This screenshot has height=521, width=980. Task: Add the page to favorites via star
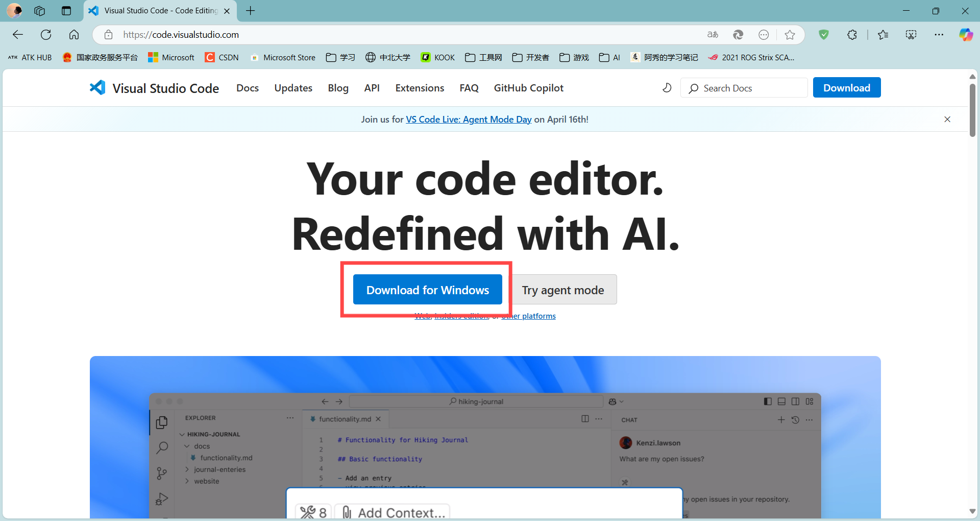790,35
